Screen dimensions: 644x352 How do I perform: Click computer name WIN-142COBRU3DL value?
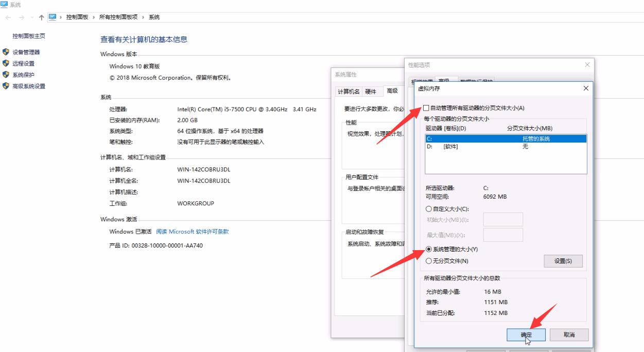pos(204,169)
